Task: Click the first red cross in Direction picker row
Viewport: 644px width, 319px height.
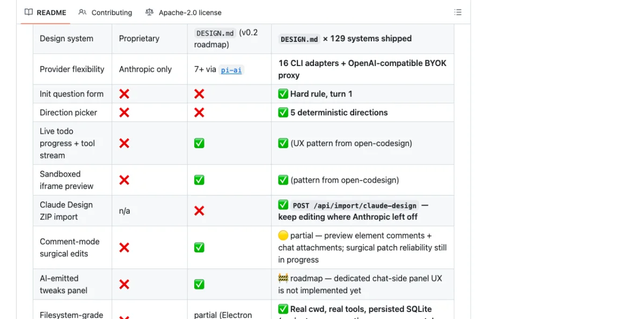Action: (124, 113)
